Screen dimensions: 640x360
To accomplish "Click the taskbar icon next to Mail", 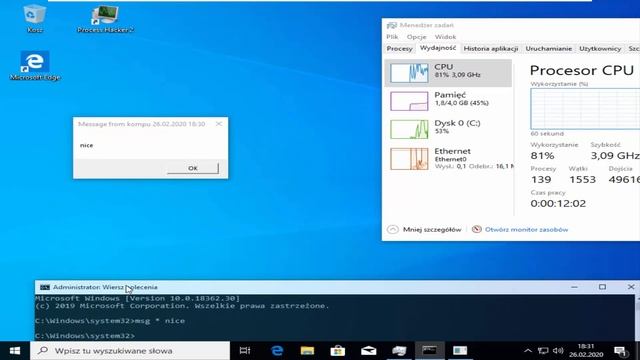I will click(399, 351).
